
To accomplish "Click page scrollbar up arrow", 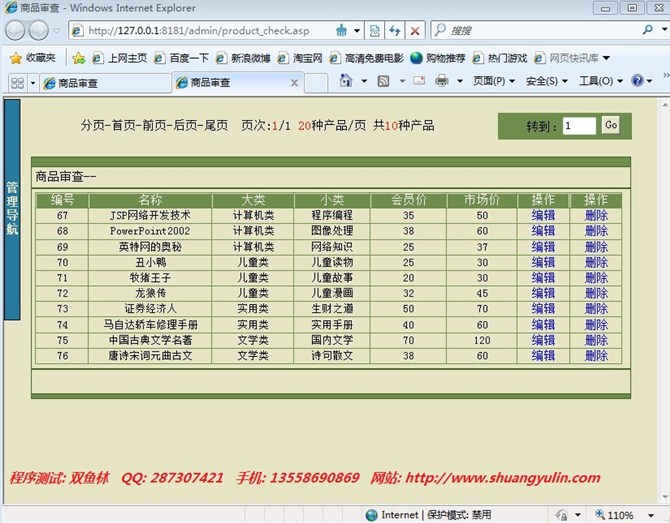I will pyautogui.click(x=665, y=104).
